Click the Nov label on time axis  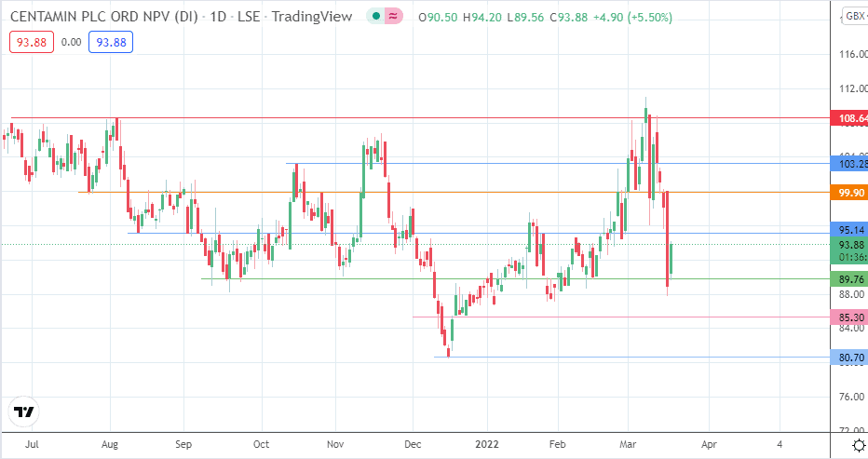335,444
